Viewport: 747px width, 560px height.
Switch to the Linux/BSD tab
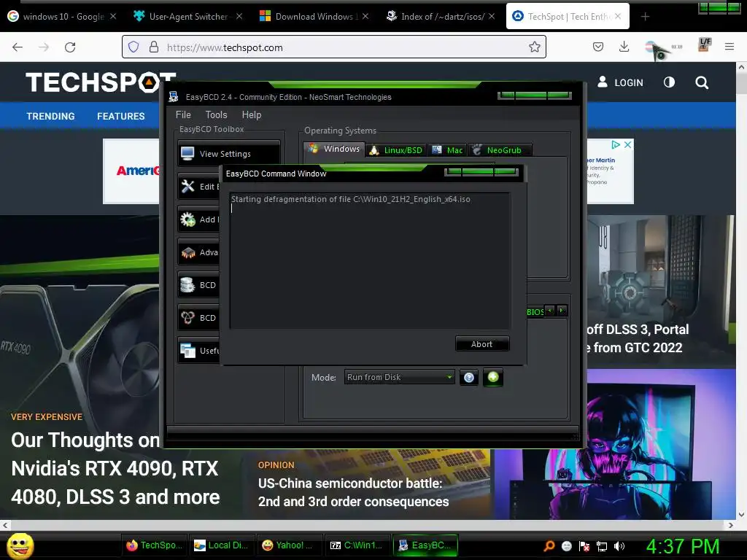(x=396, y=150)
